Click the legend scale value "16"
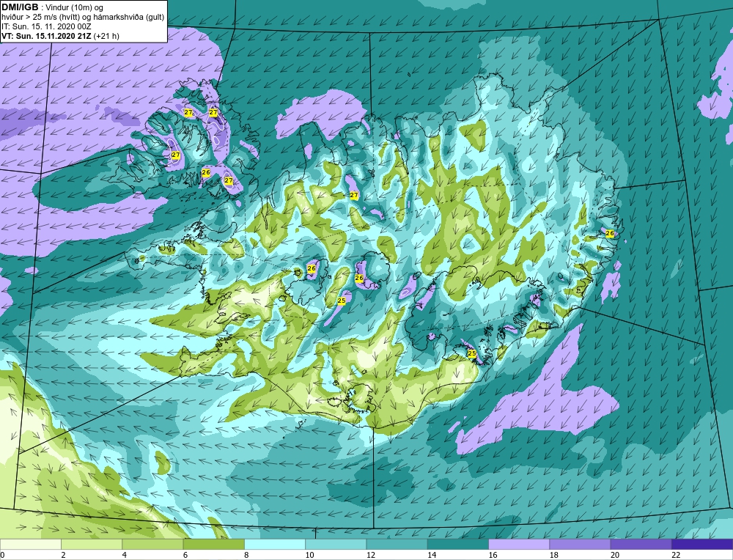The width and height of the screenshot is (733, 560). coord(493,555)
